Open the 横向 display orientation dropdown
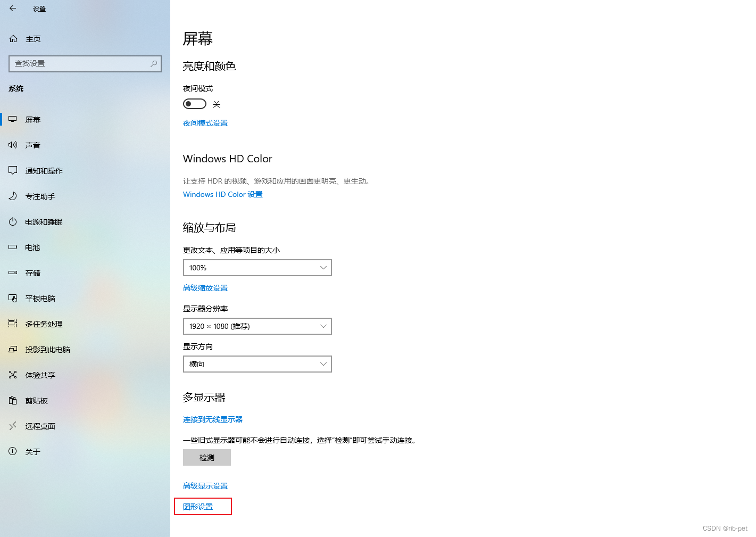 [x=257, y=364]
